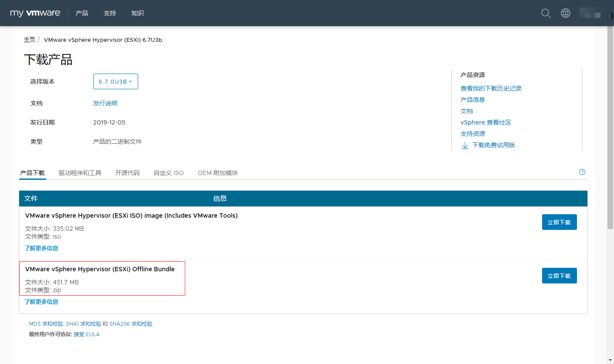Open the 发行说明 documentation link
This screenshot has height=364, width=614.
[x=105, y=103]
